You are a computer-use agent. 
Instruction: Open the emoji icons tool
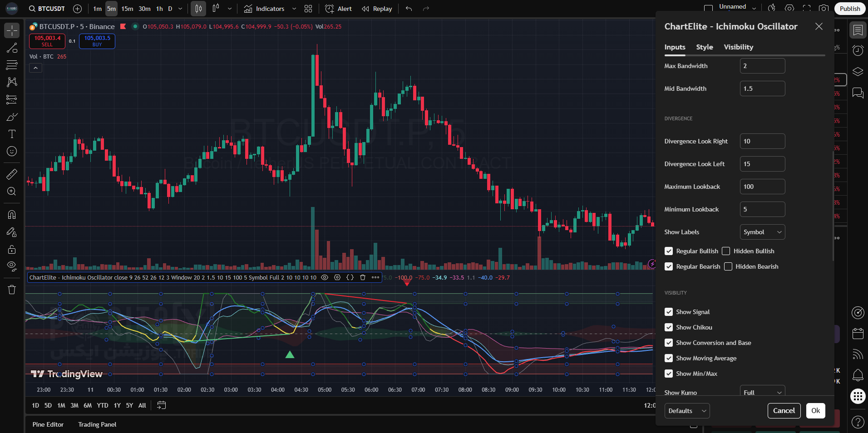coord(12,151)
